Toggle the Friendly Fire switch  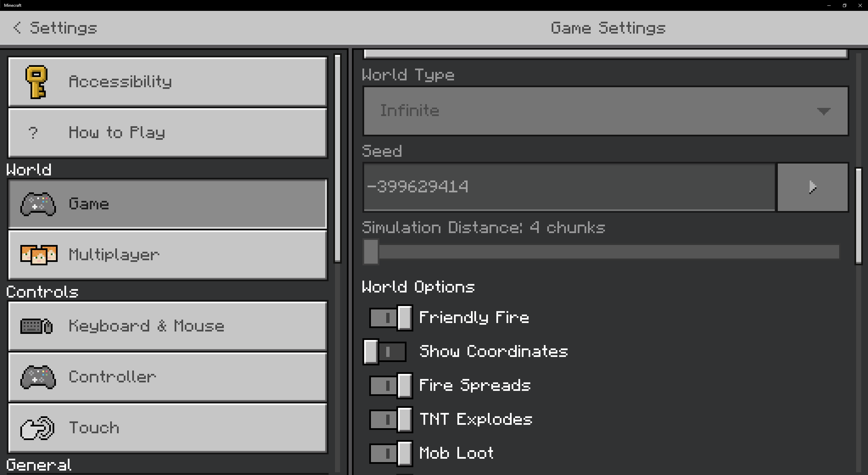pyautogui.click(x=391, y=318)
